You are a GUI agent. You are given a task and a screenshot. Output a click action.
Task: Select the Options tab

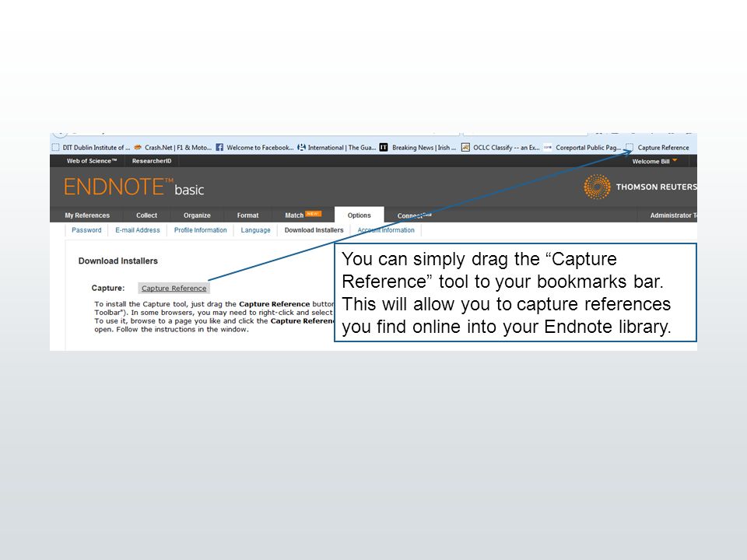359,215
